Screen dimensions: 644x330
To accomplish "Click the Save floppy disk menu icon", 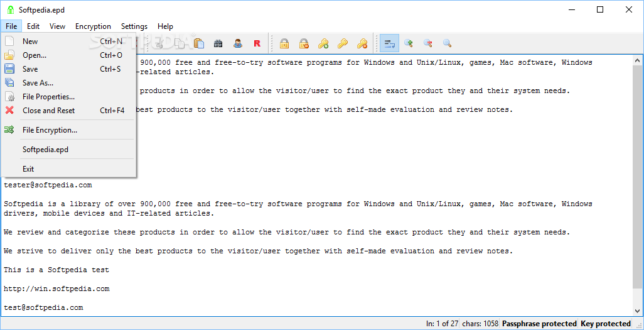I will 9,69.
